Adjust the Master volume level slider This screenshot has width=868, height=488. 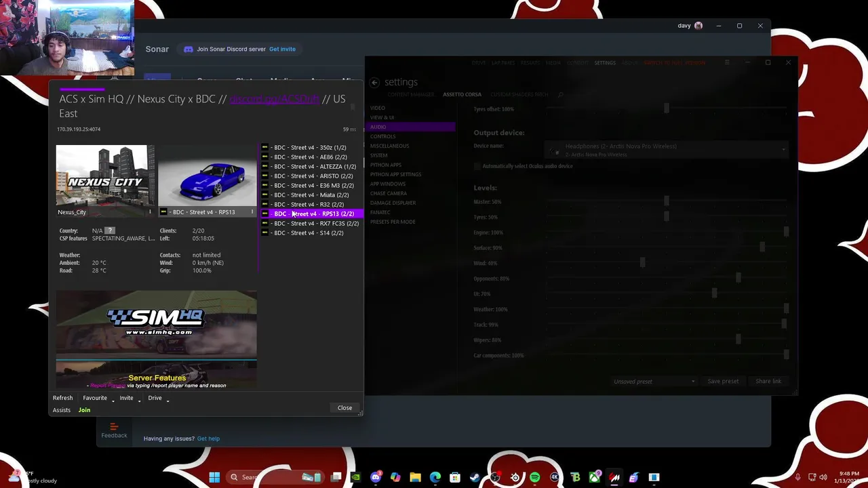[x=667, y=201]
